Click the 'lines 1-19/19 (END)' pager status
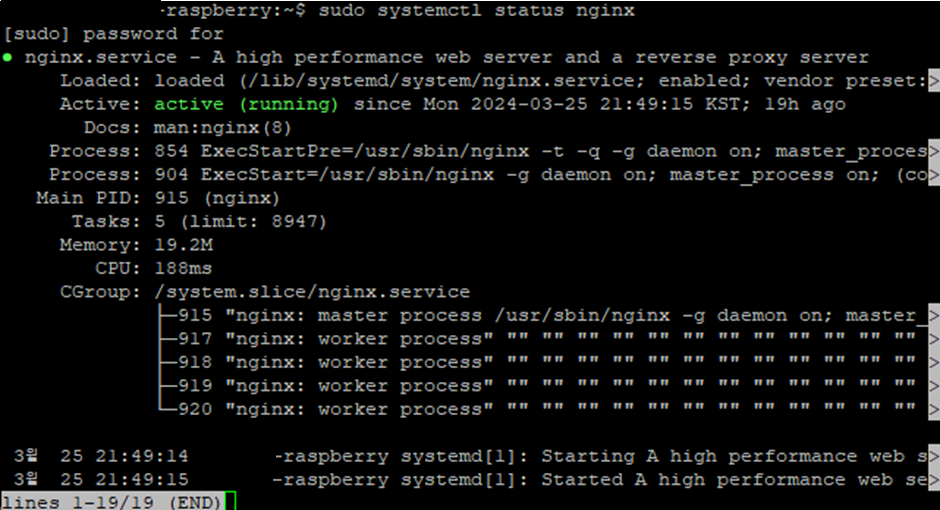The image size is (940, 510). tap(112, 502)
